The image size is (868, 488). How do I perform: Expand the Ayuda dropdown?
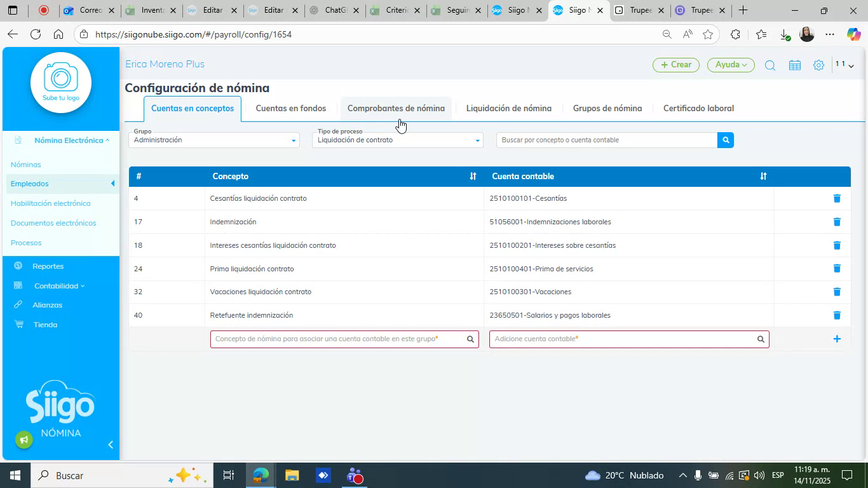click(x=731, y=65)
